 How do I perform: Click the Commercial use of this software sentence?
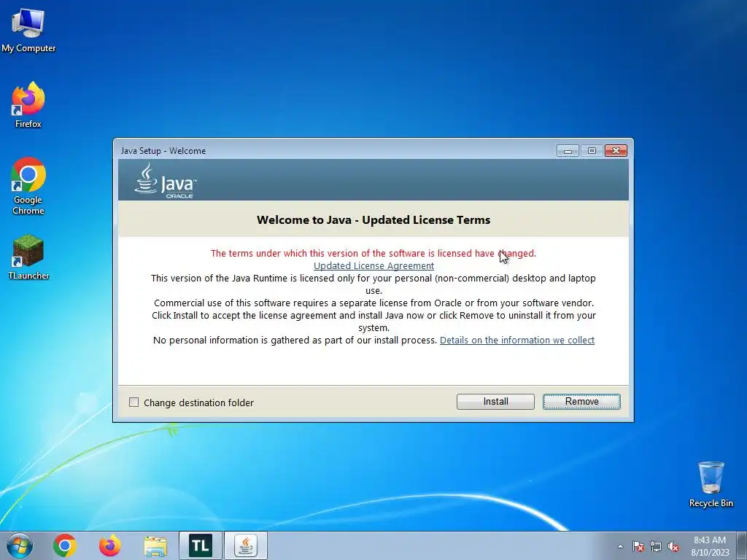tap(373, 303)
